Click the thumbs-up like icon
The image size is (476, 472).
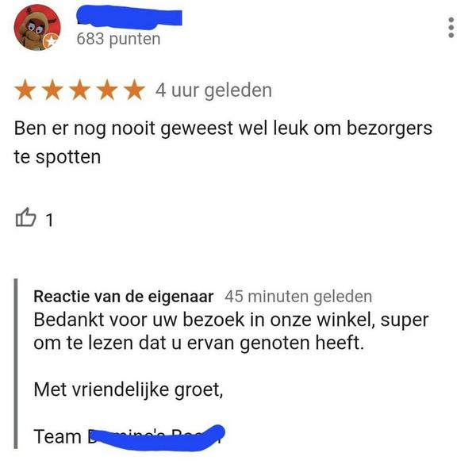click(25, 217)
